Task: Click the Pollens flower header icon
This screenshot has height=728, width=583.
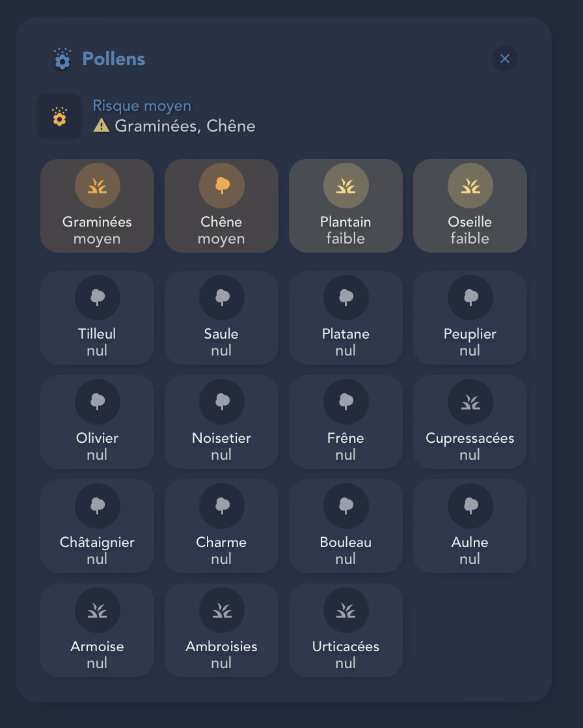Action: [62, 59]
